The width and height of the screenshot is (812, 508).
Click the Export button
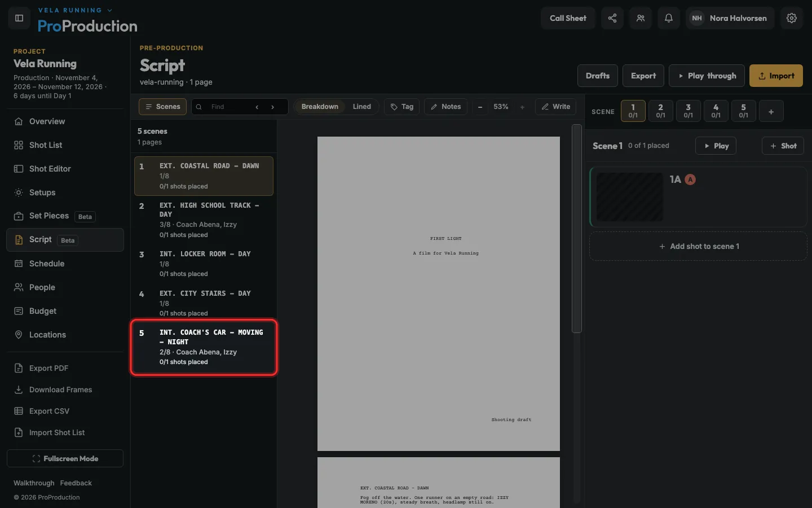coord(643,76)
